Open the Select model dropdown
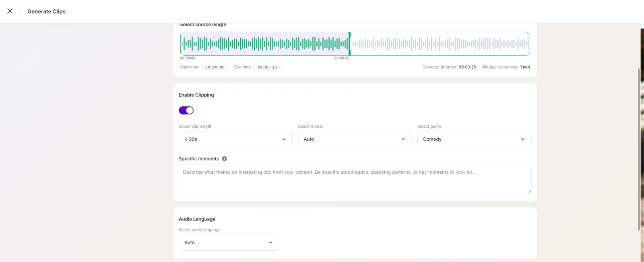644x262 pixels. tap(355, 139)
